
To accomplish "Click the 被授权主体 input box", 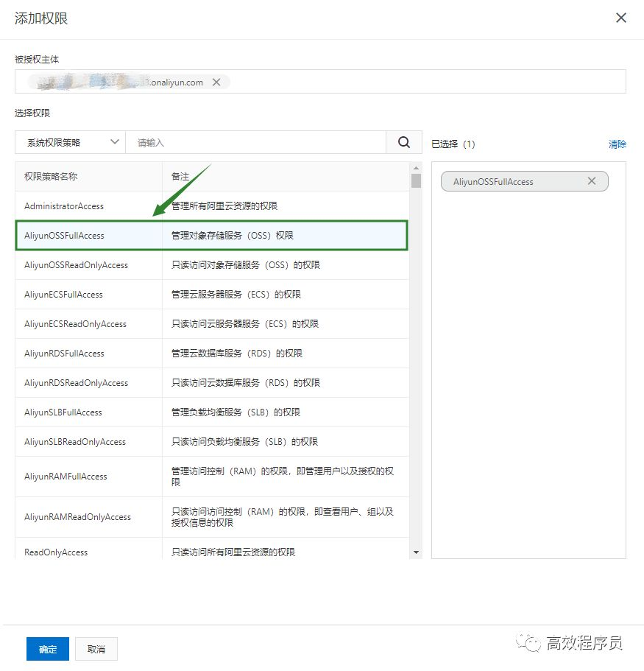I will tap(320, 81).
